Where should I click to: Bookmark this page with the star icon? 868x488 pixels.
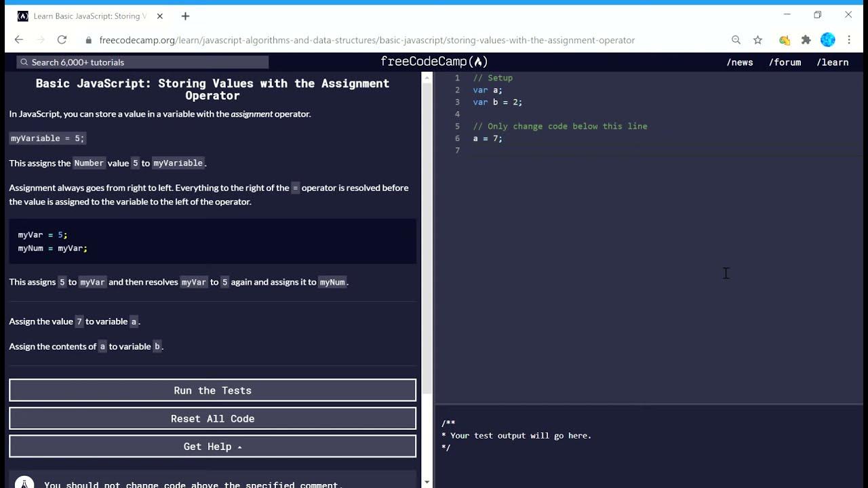(x=757, y=40)
